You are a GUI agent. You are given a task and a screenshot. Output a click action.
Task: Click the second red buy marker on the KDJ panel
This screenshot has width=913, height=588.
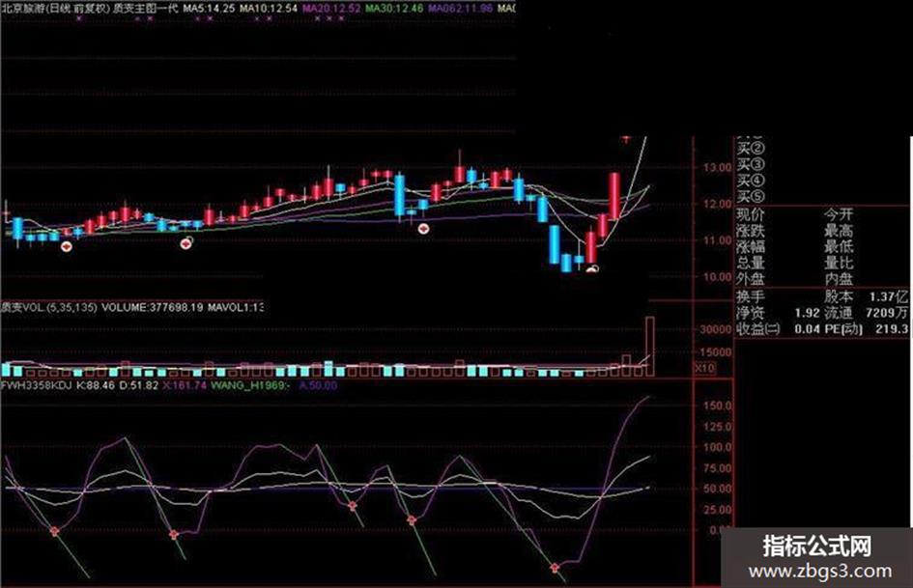pos(174,534)
